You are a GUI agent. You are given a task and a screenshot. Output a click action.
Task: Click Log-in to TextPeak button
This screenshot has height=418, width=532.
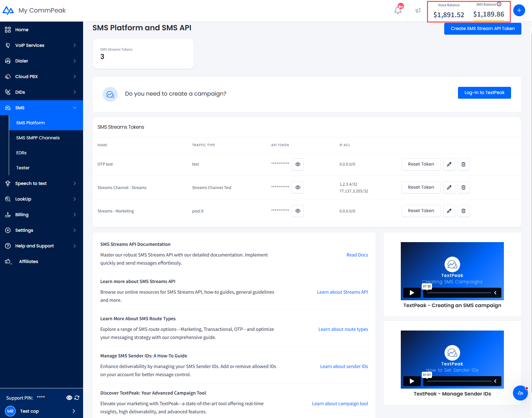tap(484, 93)
